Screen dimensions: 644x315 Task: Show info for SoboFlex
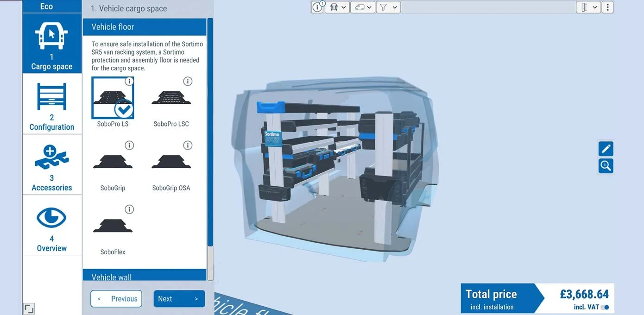tap(129, 209)
